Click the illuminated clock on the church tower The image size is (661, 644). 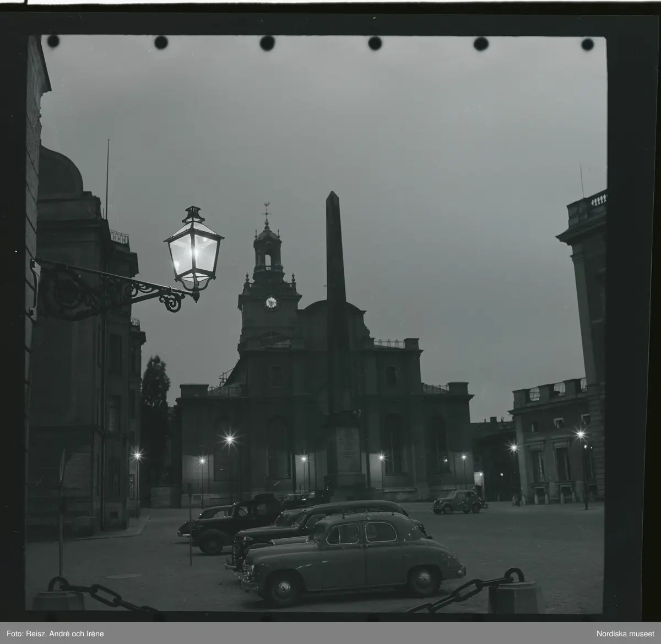click(x=270, y=302)
